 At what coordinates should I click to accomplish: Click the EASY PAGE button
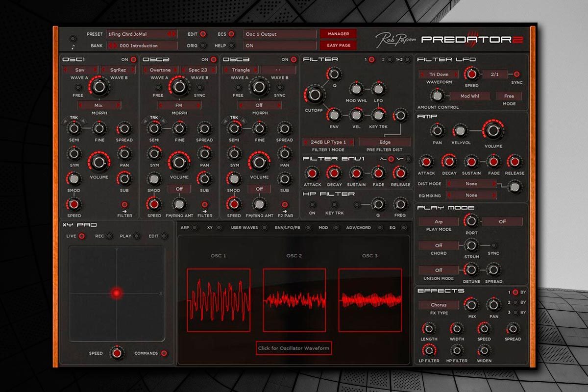pos(338,46)
